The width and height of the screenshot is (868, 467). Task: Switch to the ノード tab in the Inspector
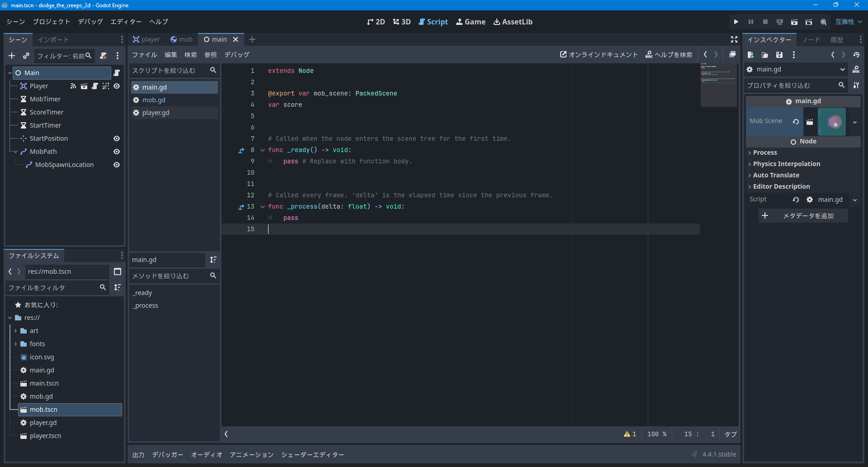click(x=811, y=40)
